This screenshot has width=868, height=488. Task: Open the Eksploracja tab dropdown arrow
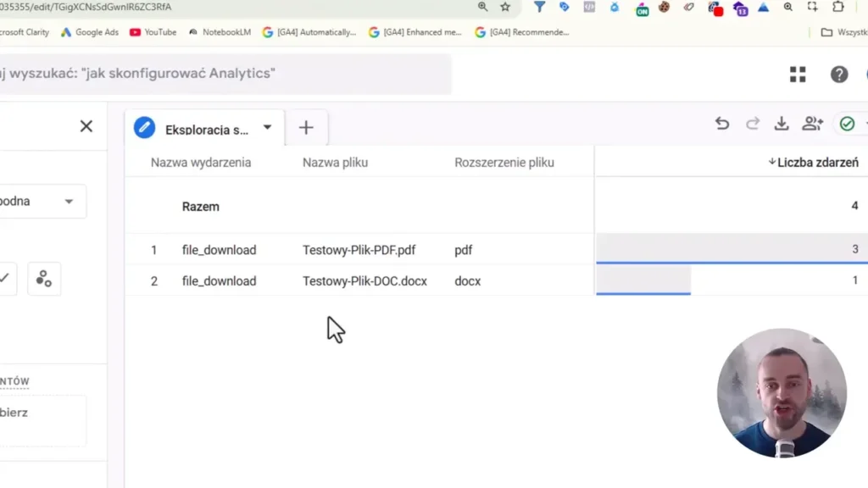pos(267,127)
